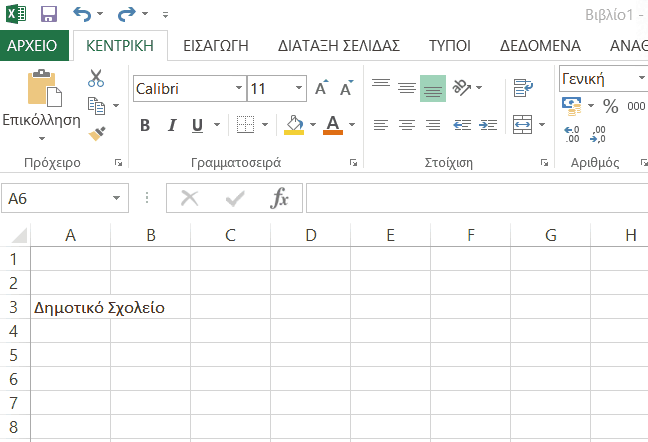Toggle bold formatting
Screen dimensions: 648x442
click(145, 125)
